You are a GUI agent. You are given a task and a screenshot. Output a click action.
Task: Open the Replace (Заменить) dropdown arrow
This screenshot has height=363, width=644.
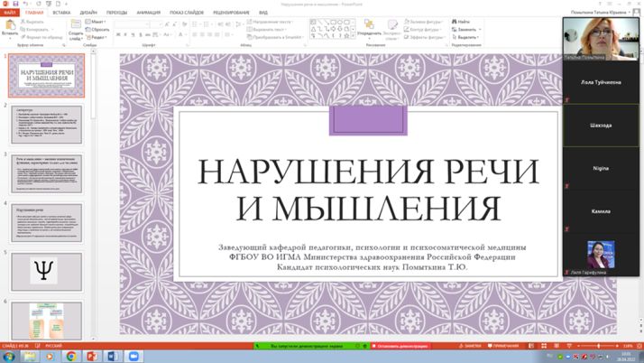[x=480, y=30]
